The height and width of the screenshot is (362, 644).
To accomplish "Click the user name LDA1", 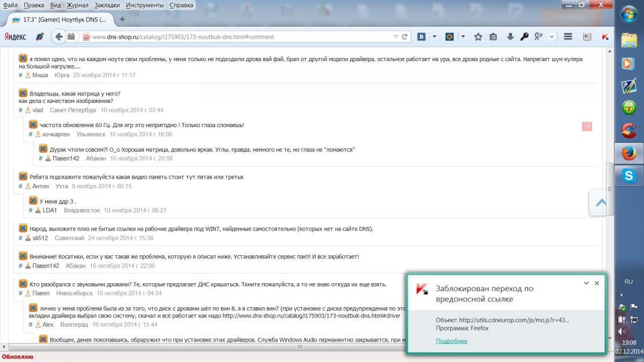I will [x=50, y=210].
